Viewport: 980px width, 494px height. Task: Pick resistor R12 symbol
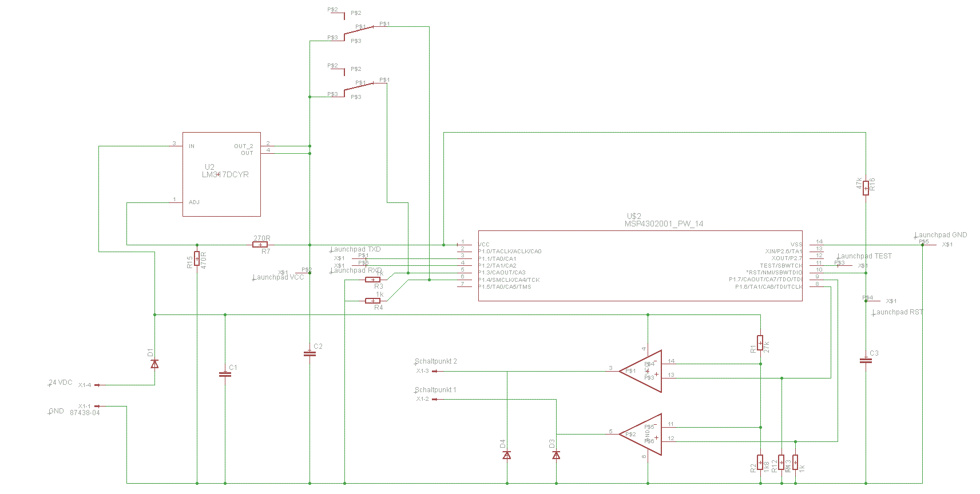click(x=781, y=463)
